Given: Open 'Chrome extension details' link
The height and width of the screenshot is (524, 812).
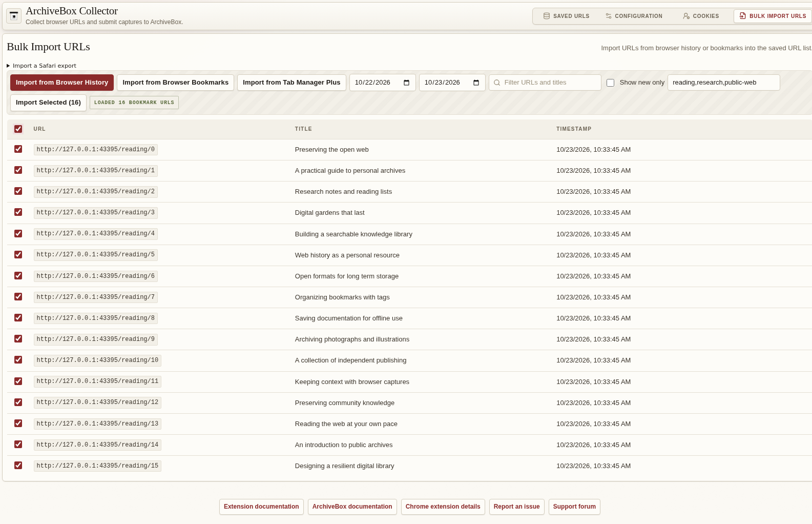Looking at the screenshot, I should 443,507.
